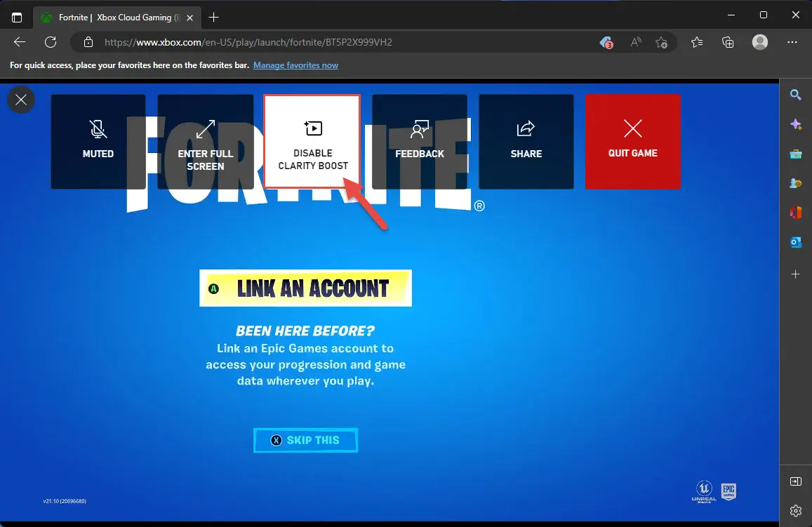The image size is (812, 527).
Task: Open the Feedback tile
Action: pyautogui.click(x=420, y=141)
